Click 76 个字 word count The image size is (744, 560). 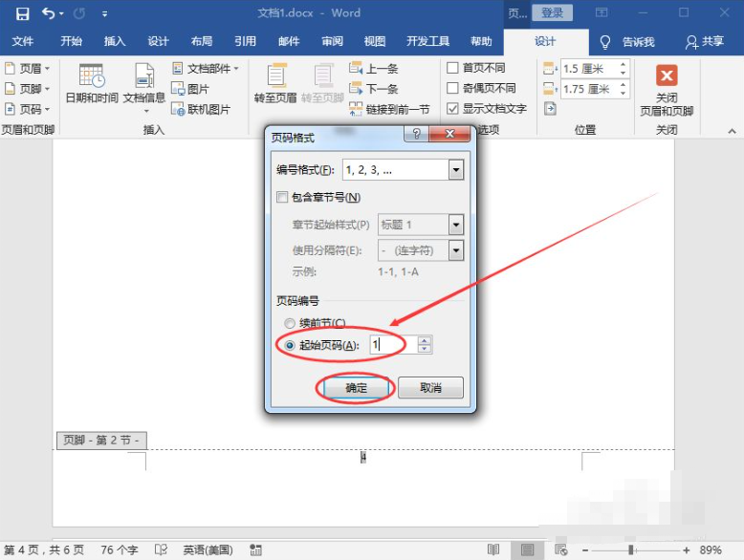(x=120, y=550)
